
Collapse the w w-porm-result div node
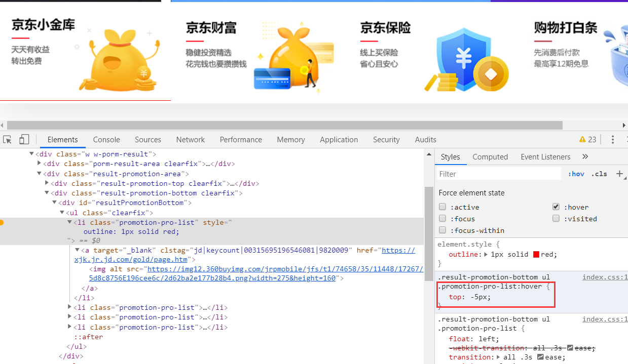tap(31, 154)
